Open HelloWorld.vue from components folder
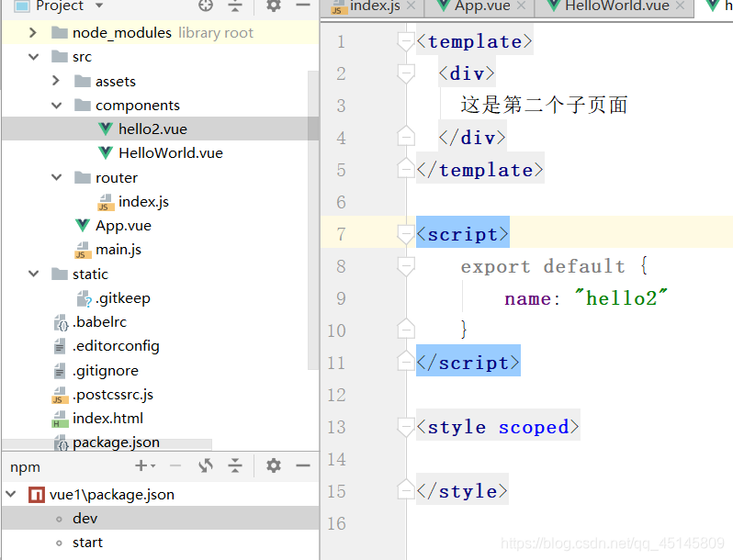The image size is (733, 560). (x=161, y=153)
